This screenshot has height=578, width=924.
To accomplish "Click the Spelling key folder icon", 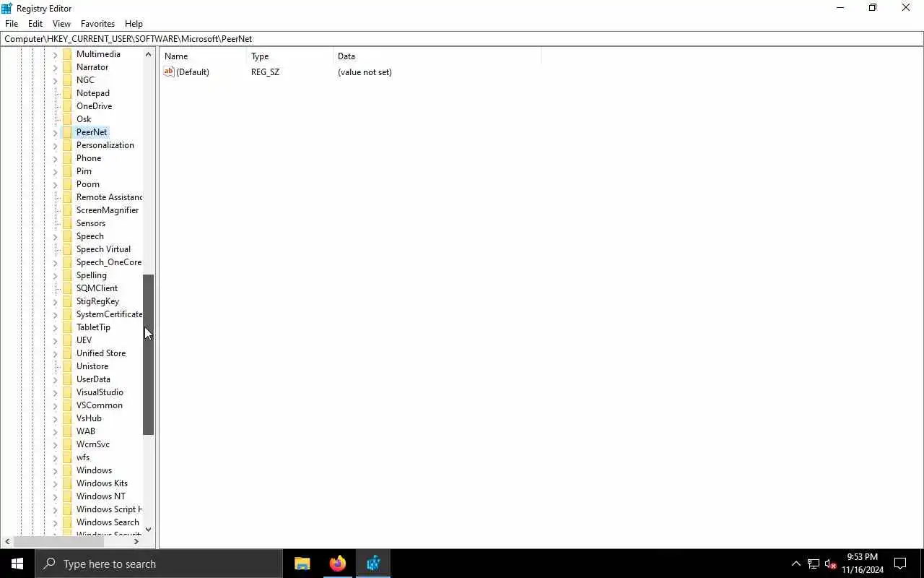I will click(x=67, y=275).
